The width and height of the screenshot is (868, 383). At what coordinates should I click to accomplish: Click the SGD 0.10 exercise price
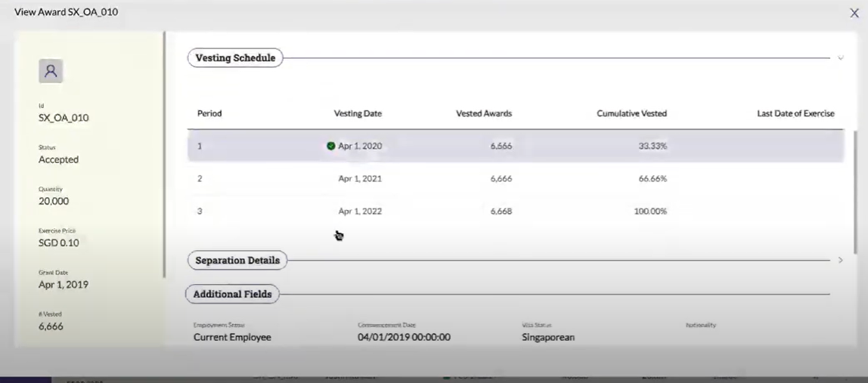click(59, 242)
